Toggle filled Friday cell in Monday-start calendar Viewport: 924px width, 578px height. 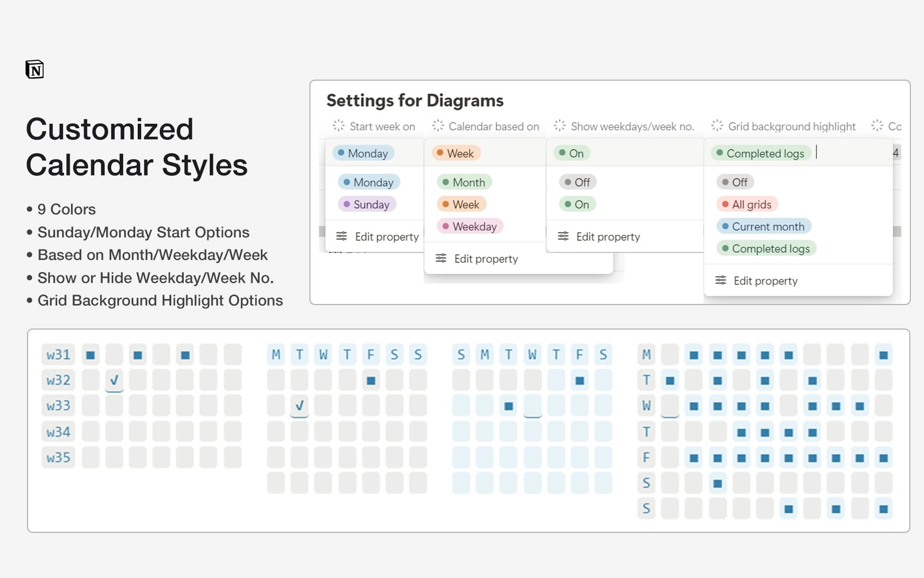point(371,380)
